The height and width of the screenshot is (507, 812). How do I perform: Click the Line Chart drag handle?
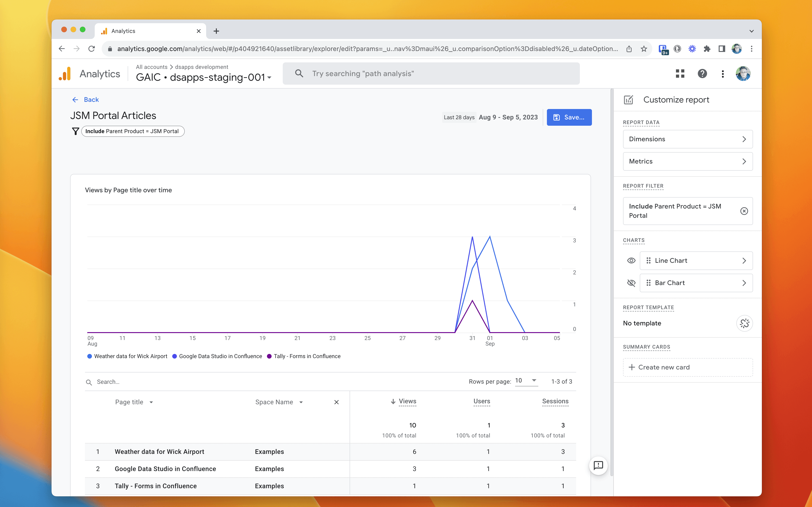point(648,260)
